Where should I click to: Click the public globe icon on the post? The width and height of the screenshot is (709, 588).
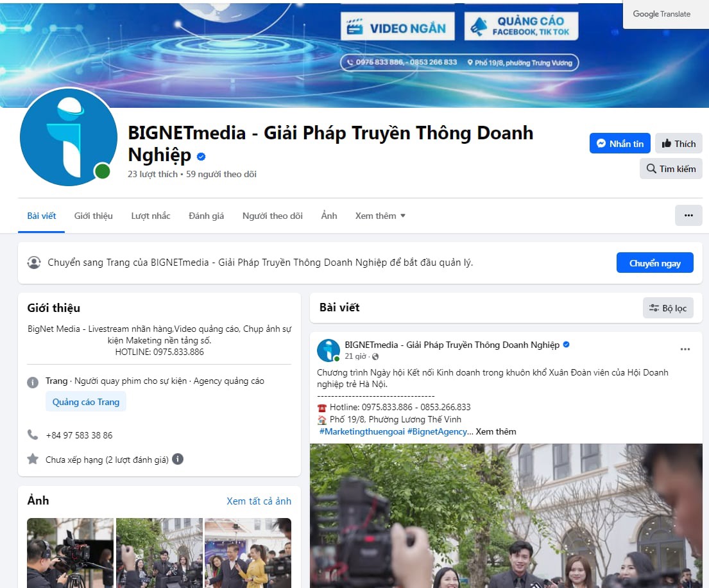(x=375, y=356)
